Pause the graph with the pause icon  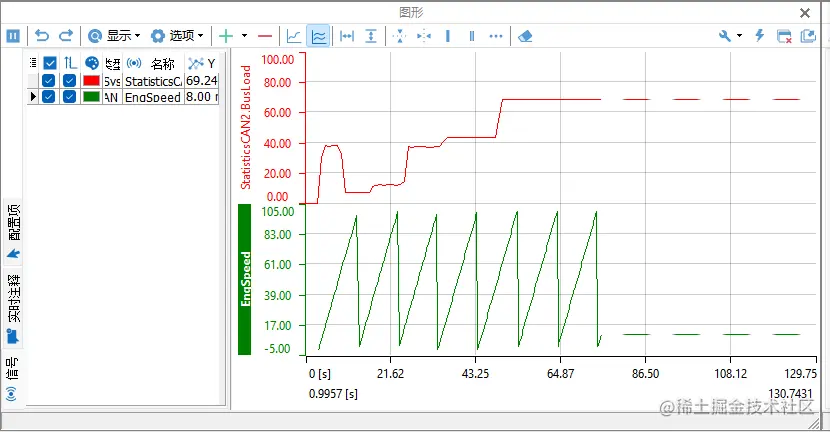(x=13, y=36)
